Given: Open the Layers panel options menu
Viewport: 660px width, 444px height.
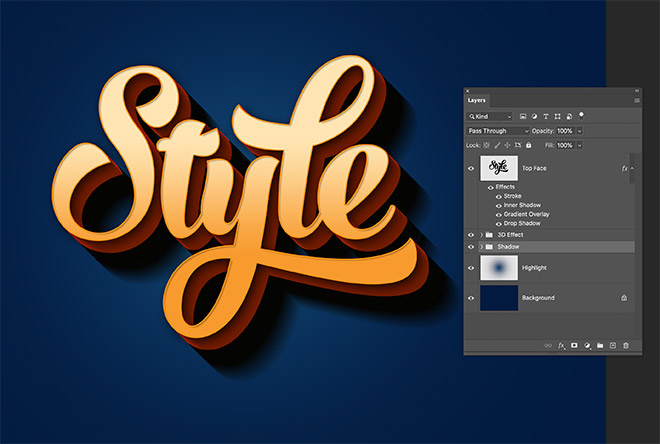Looking at the screenshot, I should pyautogui.click(x=636, y=100).
